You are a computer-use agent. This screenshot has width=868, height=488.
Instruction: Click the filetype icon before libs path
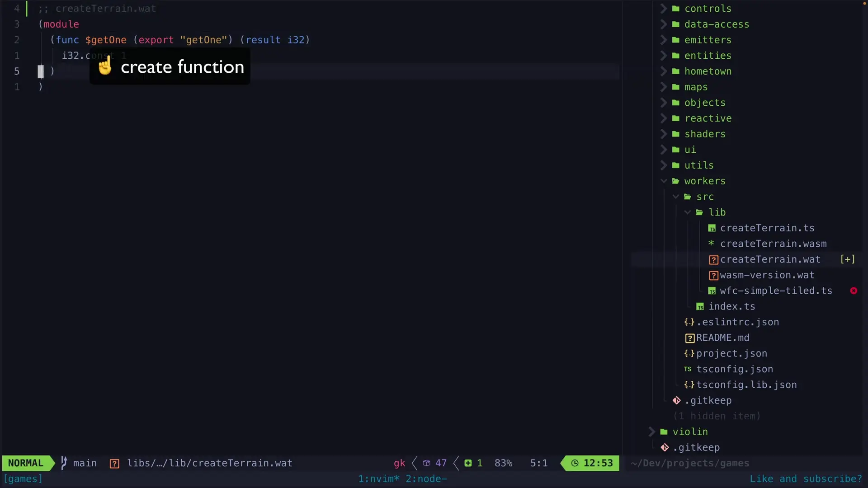(x=114, y=464)
